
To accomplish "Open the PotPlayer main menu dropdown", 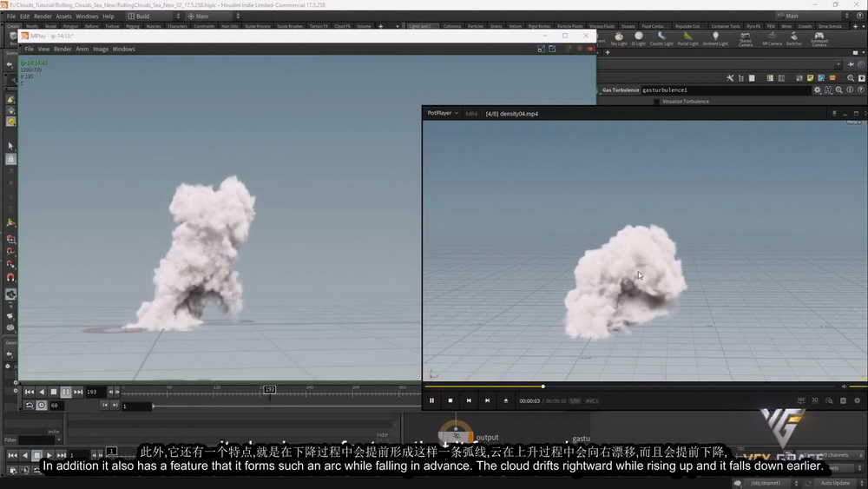I will (x=443, y=113).
